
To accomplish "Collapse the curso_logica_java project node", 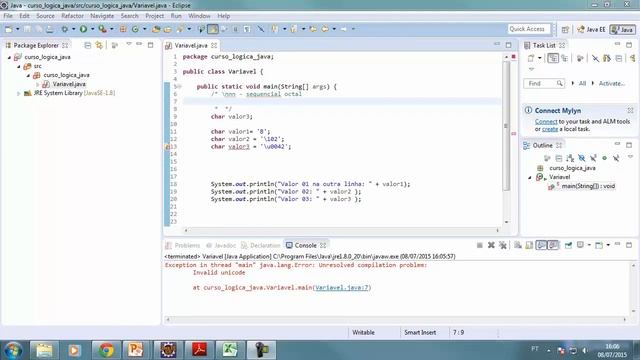I will (9, 57).
